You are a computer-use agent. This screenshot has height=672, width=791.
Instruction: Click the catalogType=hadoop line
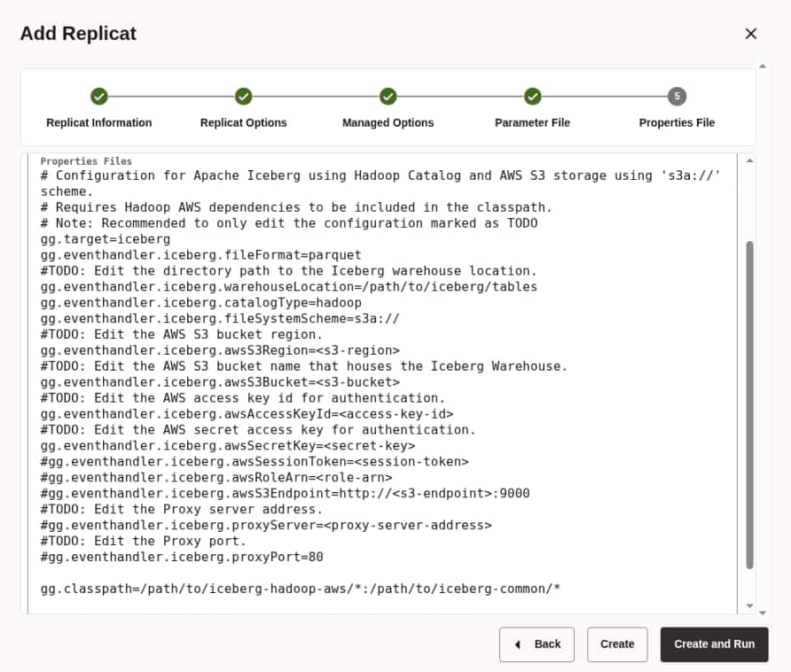200,302
